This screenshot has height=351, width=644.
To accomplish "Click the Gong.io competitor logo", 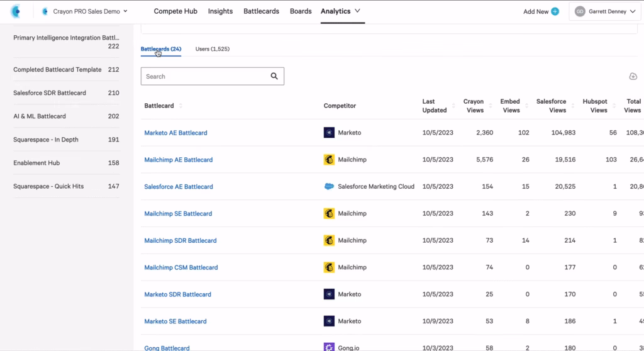I will (329, 347).
